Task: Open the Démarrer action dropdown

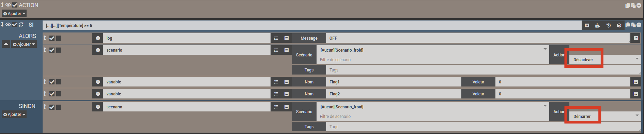Action: (x=605, y=116)
